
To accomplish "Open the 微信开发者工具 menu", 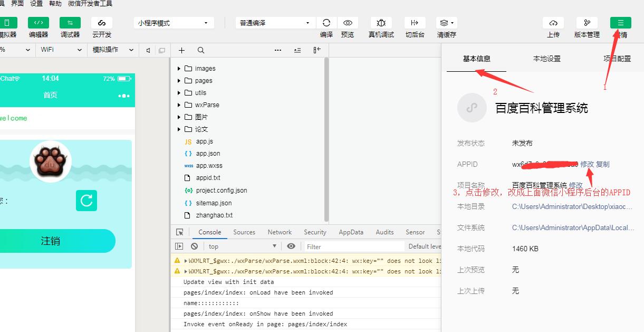I will click(90, 4).
